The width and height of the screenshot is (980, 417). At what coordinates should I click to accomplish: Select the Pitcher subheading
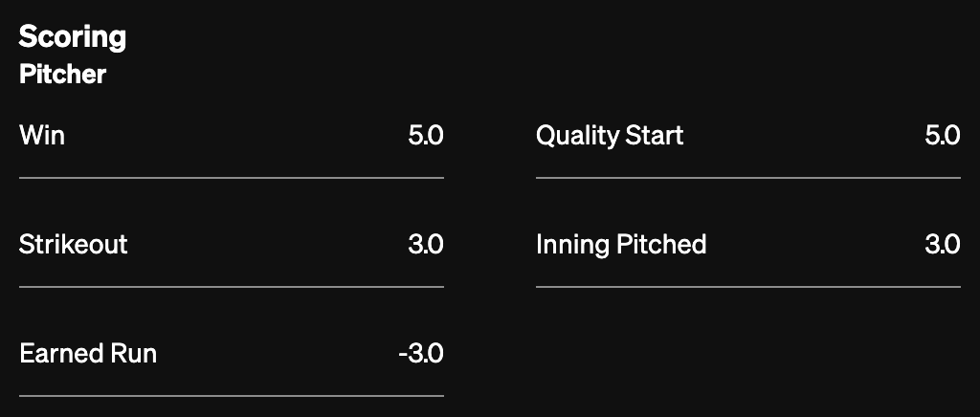(62, 75)
